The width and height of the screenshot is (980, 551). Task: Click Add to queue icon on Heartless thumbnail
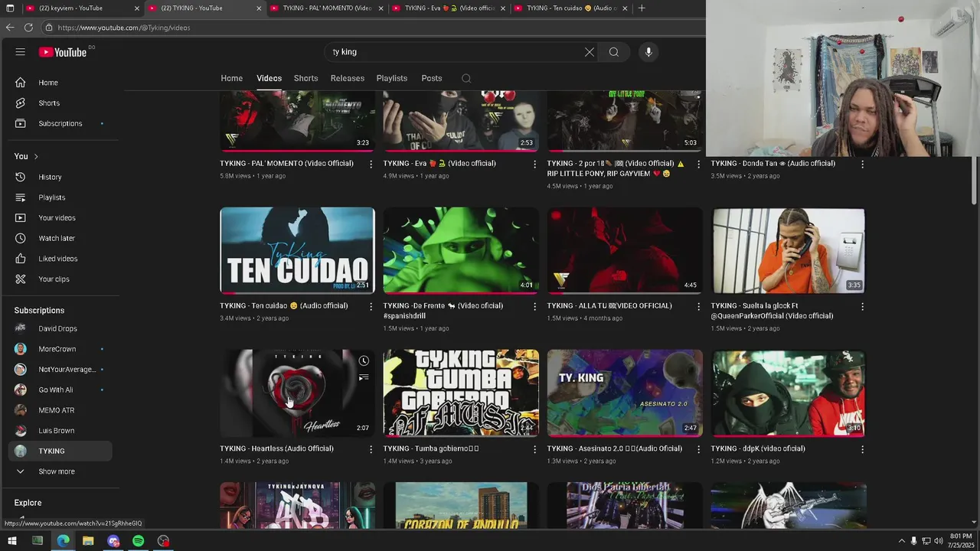(x=364, y=377)
